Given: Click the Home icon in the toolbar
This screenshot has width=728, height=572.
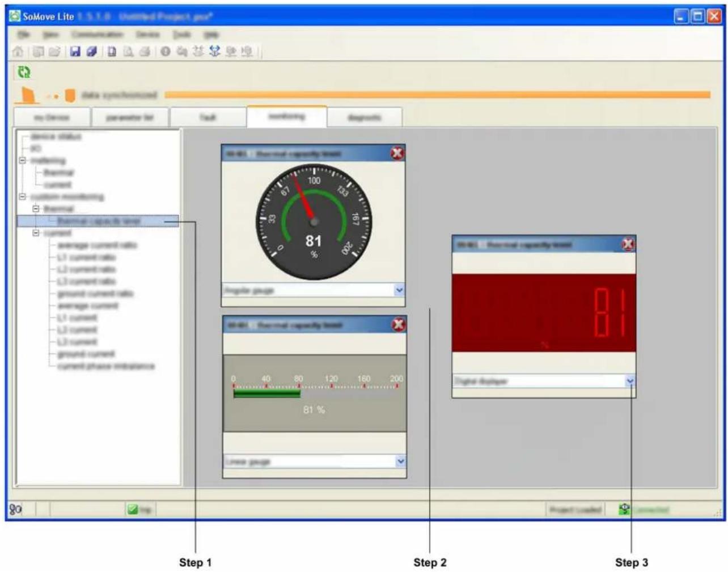Looking at the screenshot, I should click(x=18, y=52).
